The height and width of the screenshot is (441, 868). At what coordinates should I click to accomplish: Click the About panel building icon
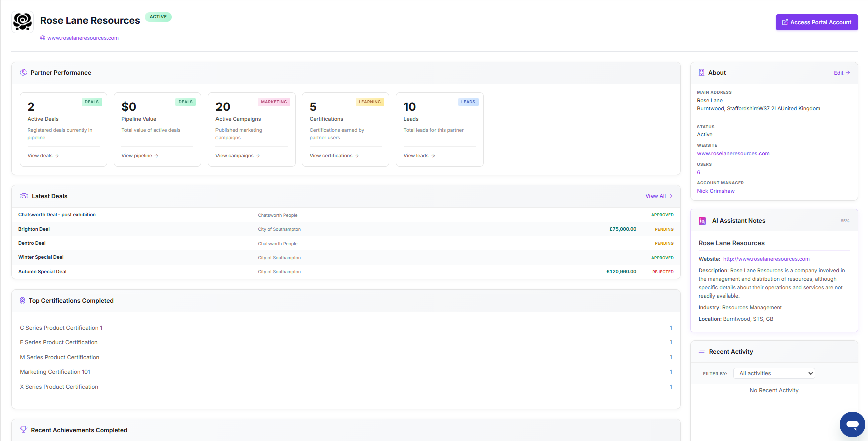[701, 73]
